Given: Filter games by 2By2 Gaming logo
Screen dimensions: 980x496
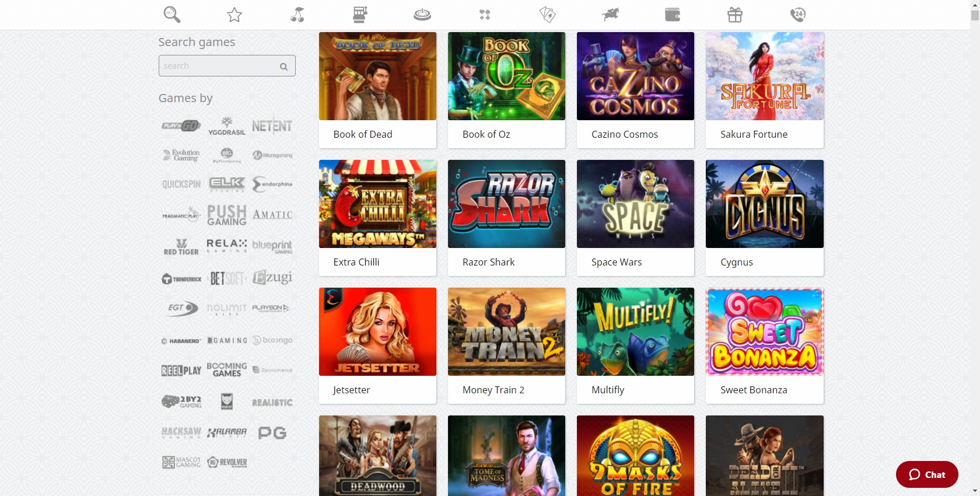Looking at the screenshot, I should coord(181,401).
